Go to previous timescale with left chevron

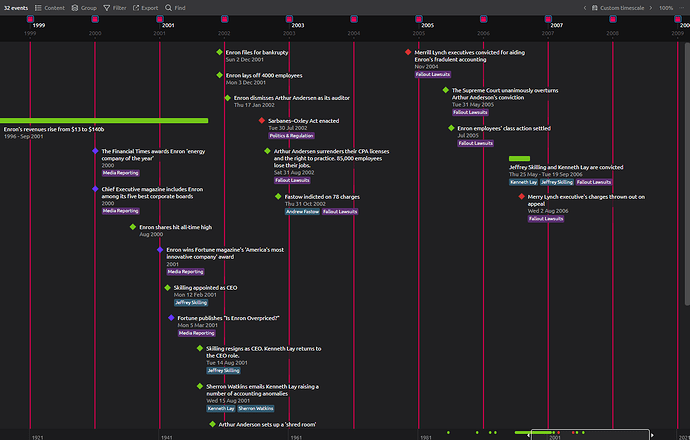point(585,8)
